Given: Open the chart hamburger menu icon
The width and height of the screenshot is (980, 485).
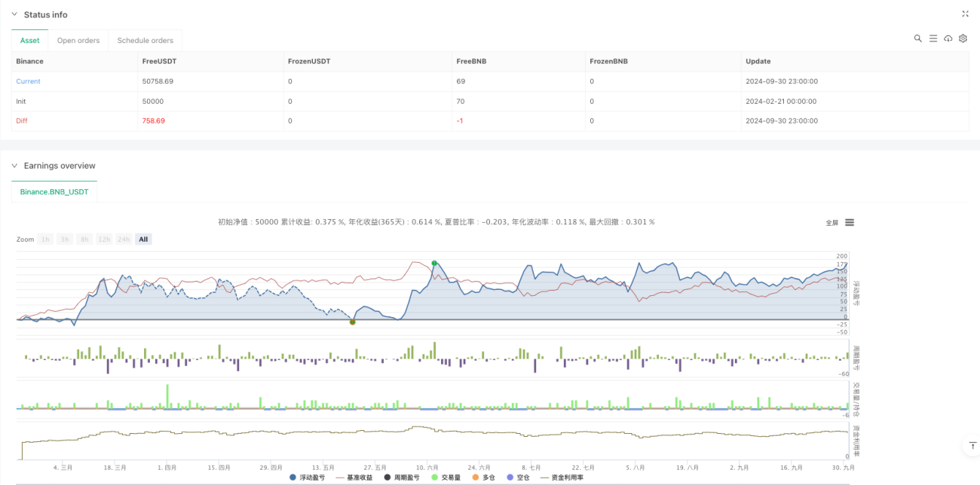Looking at the screenshot, I should click(x=850, y=222).
